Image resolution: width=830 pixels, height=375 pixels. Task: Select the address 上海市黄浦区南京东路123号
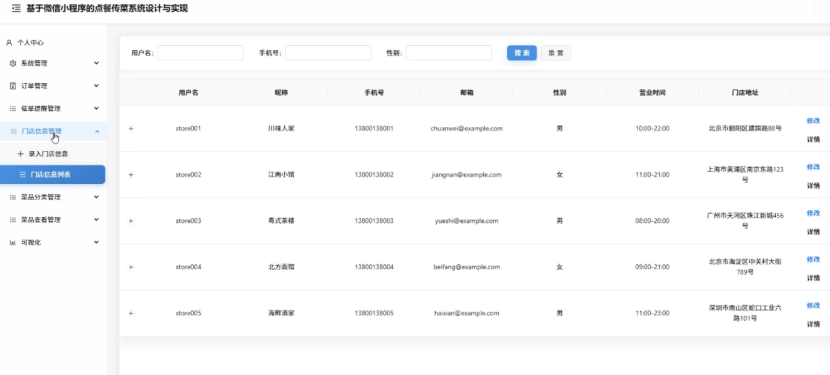pos(745,175)
